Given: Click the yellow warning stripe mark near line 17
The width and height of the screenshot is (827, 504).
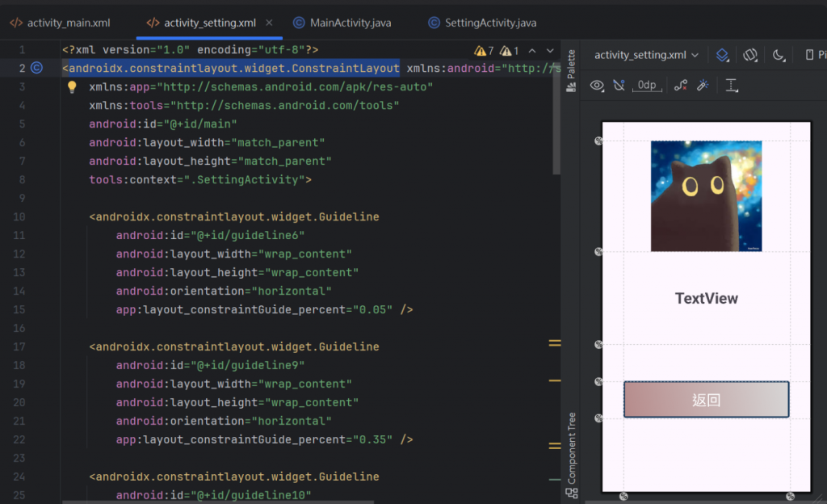Looking at the screenshot, I should [x=555, y=343].
